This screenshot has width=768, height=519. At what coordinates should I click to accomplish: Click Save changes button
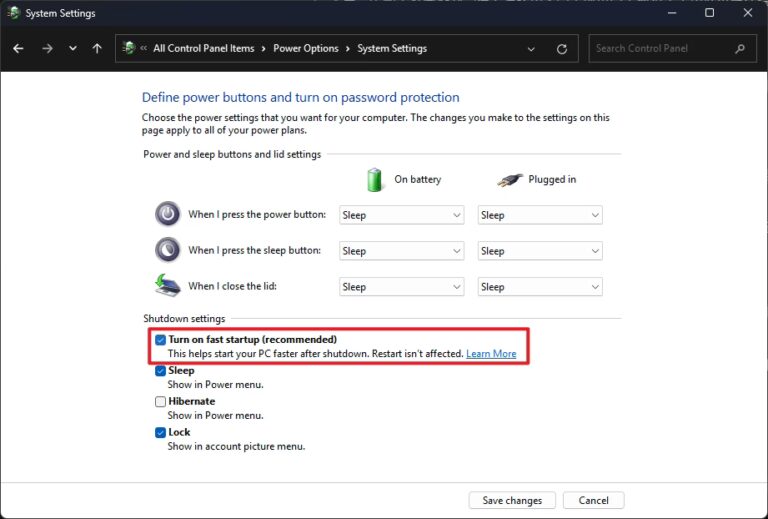[512, 500]
